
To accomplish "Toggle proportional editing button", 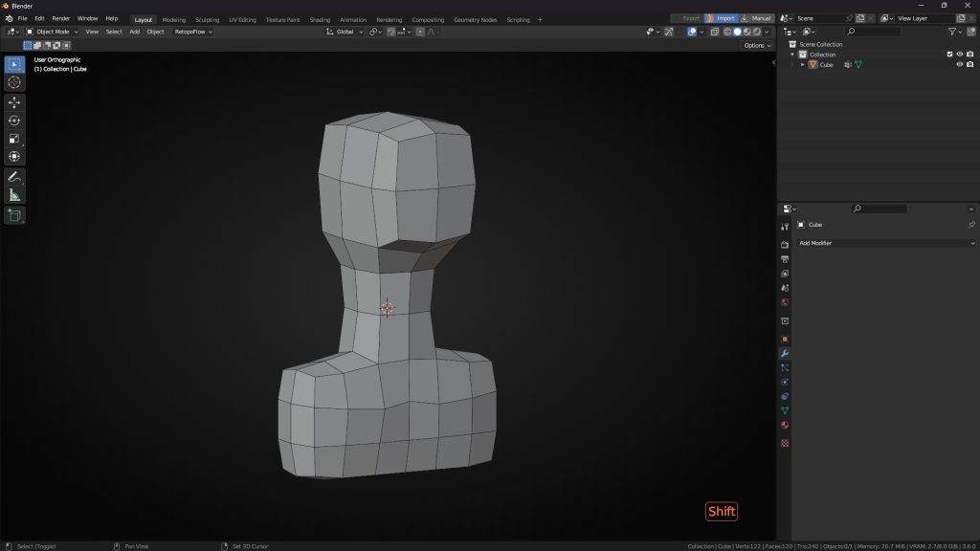I will point(420,32).
